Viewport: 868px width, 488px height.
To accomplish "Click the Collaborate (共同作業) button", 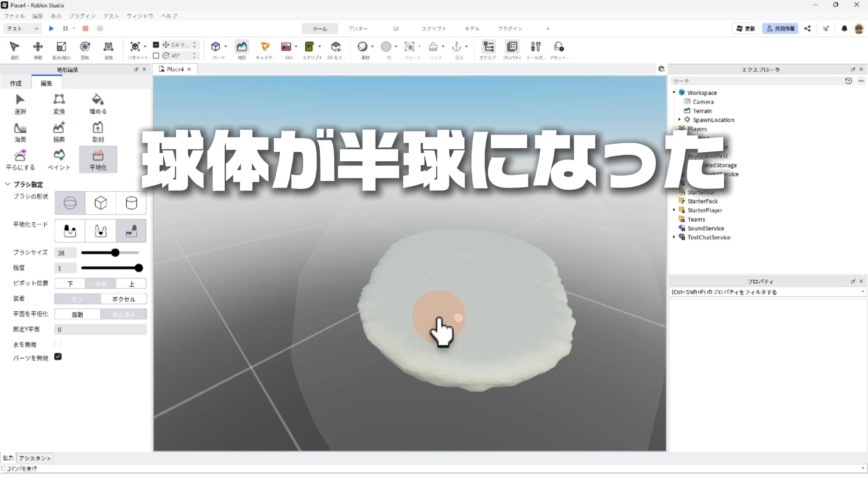I will click(x=780, y=28).
